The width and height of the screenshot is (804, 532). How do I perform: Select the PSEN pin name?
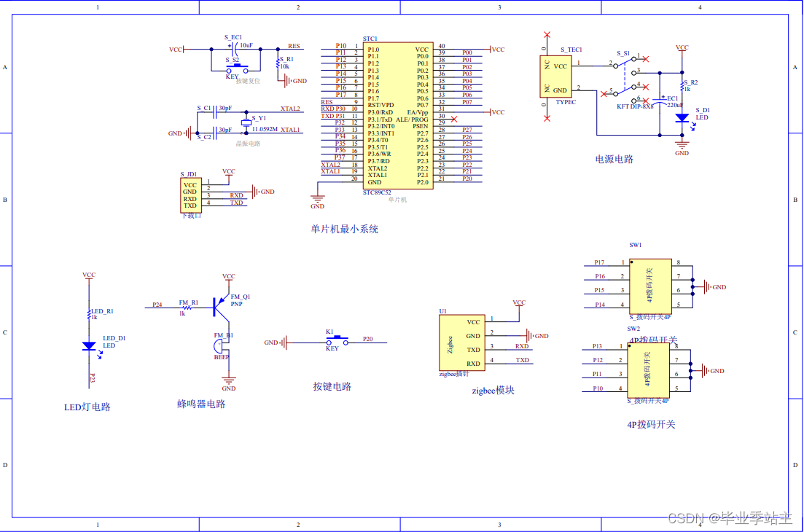click(421, 126)
